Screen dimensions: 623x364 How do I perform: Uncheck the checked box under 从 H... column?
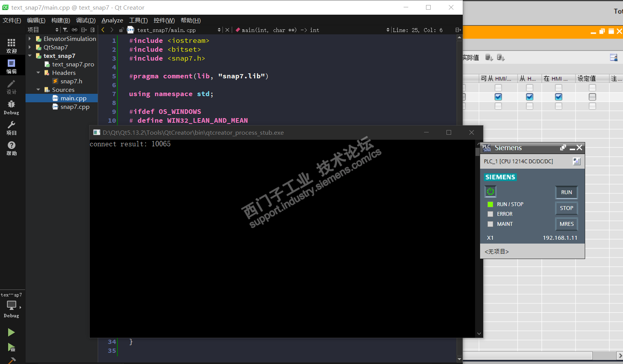click(530, 97)
